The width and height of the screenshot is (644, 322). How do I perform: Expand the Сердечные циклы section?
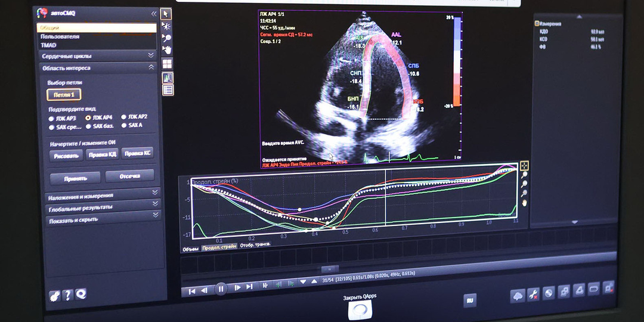tap(98, 56)
